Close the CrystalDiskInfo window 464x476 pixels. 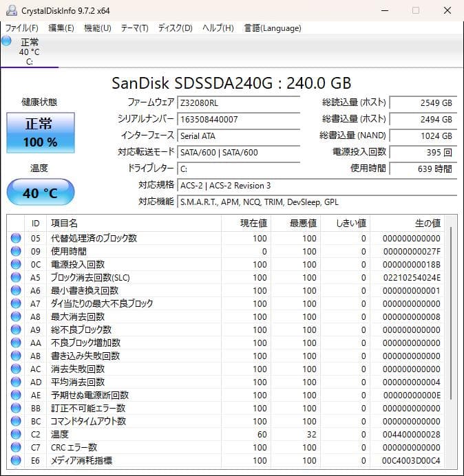click(447, 10)
